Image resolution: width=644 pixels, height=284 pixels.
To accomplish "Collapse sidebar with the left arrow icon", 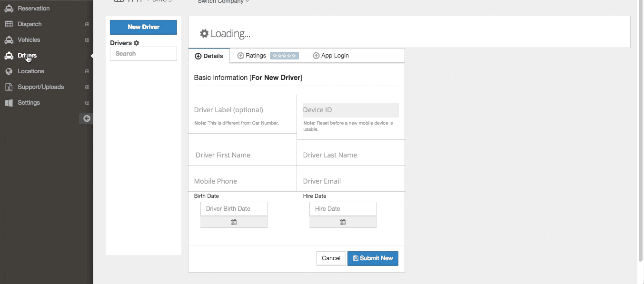I will click(x=87, y=118).
